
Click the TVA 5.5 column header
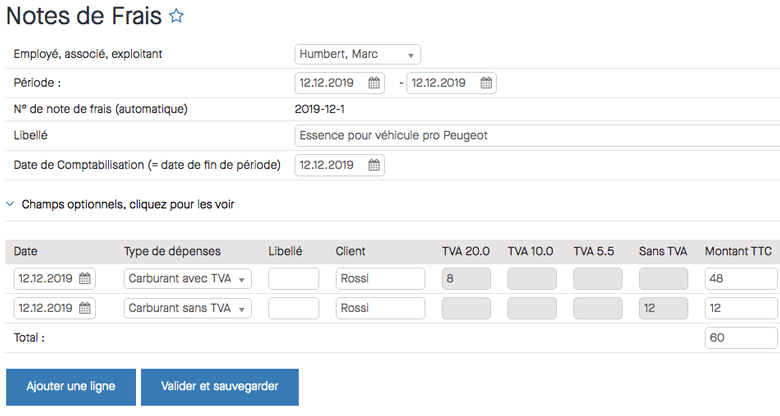coord(594,251)
